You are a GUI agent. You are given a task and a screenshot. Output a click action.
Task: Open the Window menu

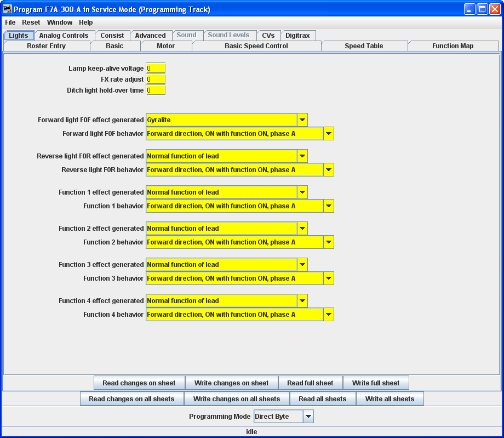(x=60, y=22)
